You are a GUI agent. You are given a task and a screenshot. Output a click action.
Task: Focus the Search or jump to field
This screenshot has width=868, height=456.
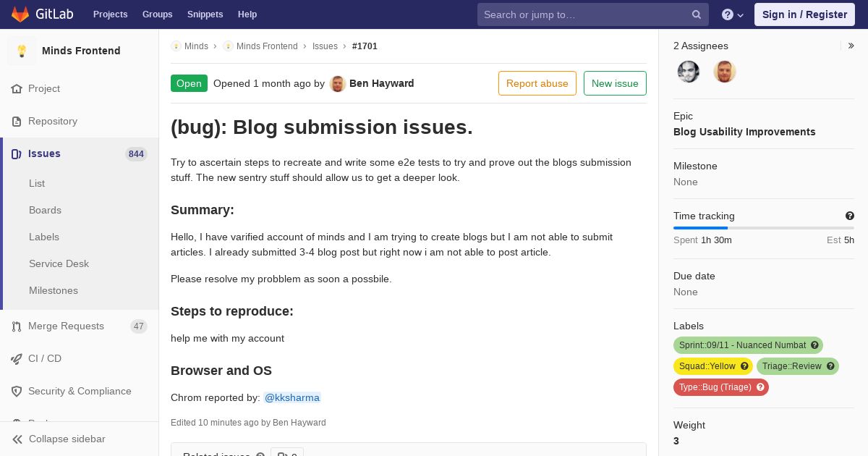click(x=584, y=14)
